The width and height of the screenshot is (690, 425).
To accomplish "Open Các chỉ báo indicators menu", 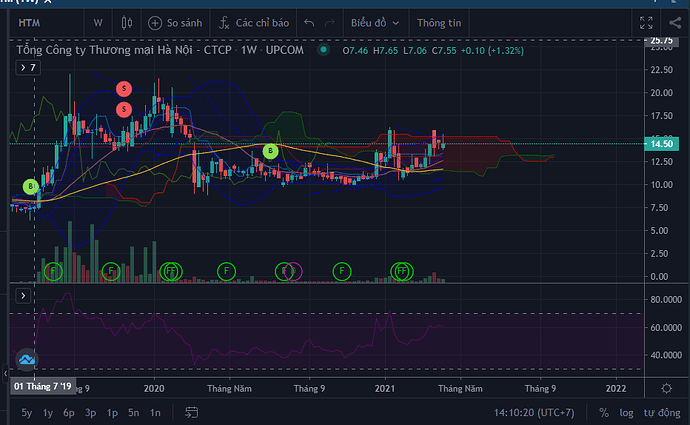I will pos(252,22).
